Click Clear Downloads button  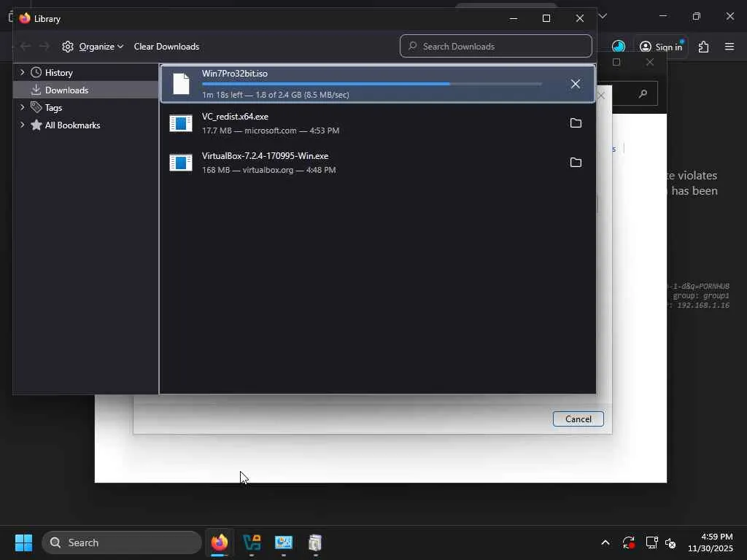point(166,46)
